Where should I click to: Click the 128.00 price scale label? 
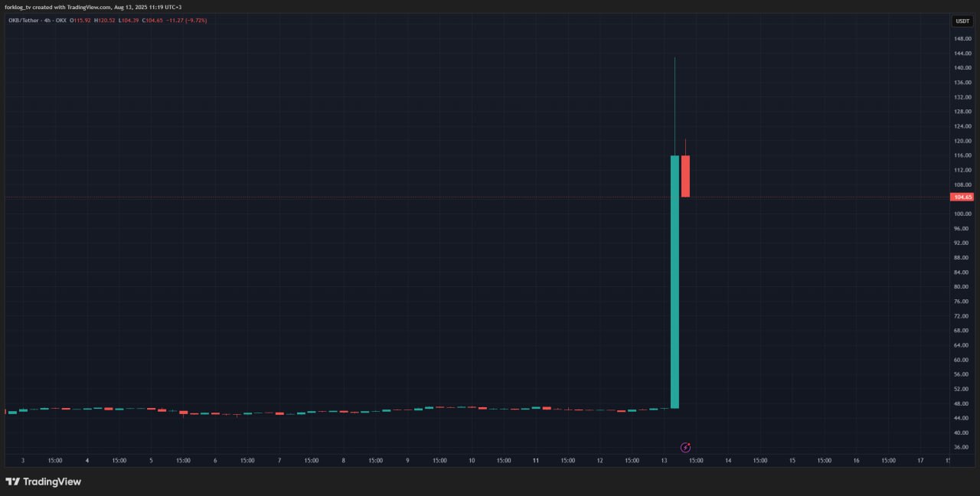(962, 111)
